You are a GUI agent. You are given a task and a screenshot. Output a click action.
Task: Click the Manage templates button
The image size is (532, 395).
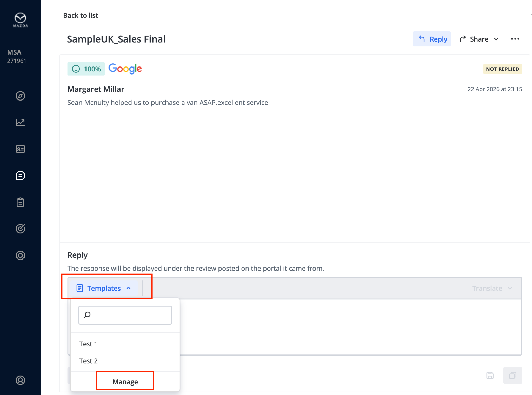pos(125,382)
